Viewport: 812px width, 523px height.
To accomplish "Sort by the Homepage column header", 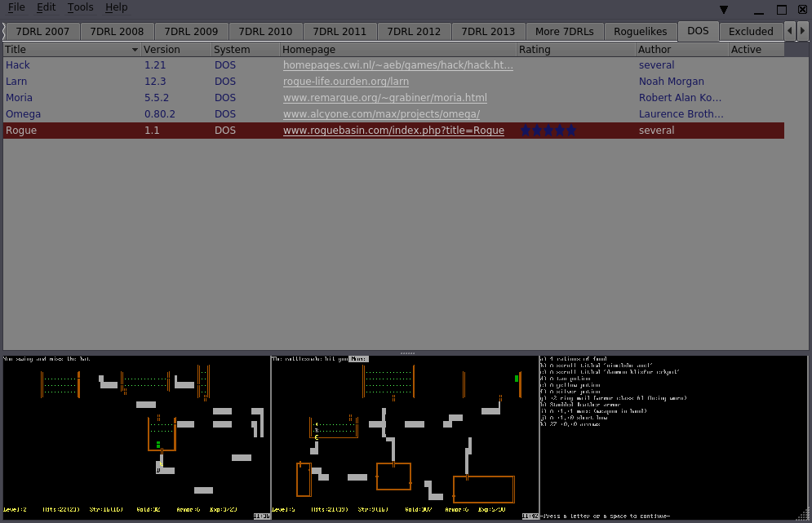I will point(398,50).
